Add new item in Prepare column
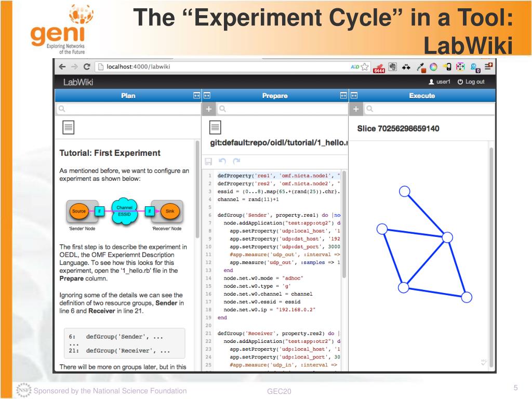Screen dimensions: 532x399 tap(209, 109)
